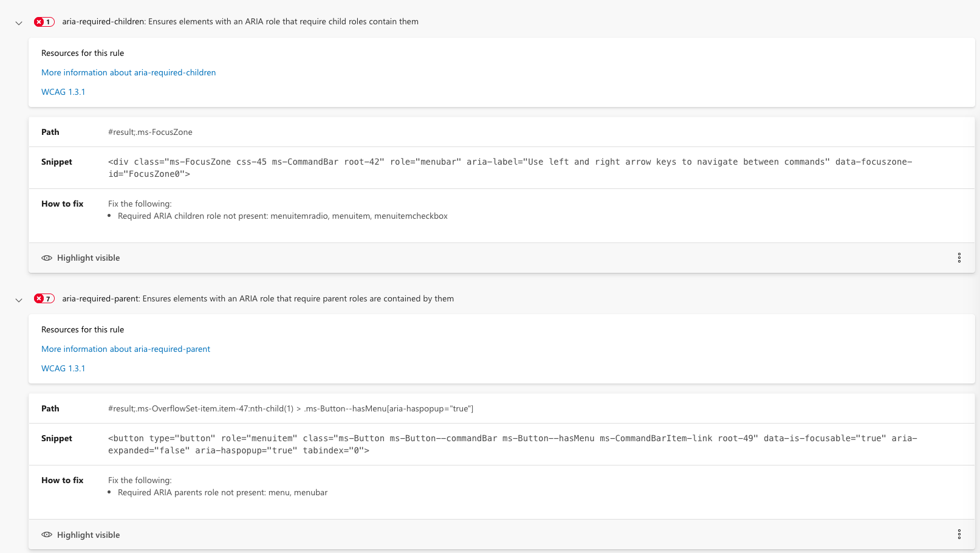Click the eye icon beside Highlight visible for aria-required-parent
The height and width of the screenshot is (553, 980).
pos(47,535)
